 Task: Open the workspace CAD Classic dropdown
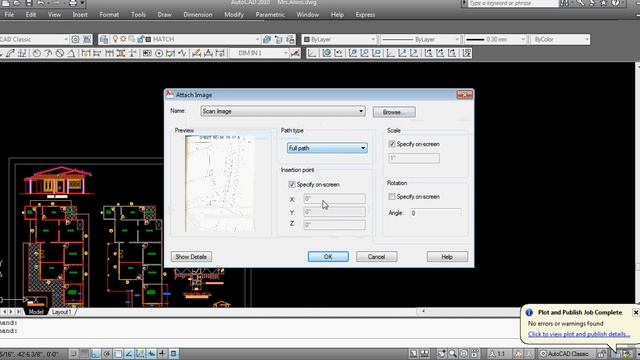[34, 40]
